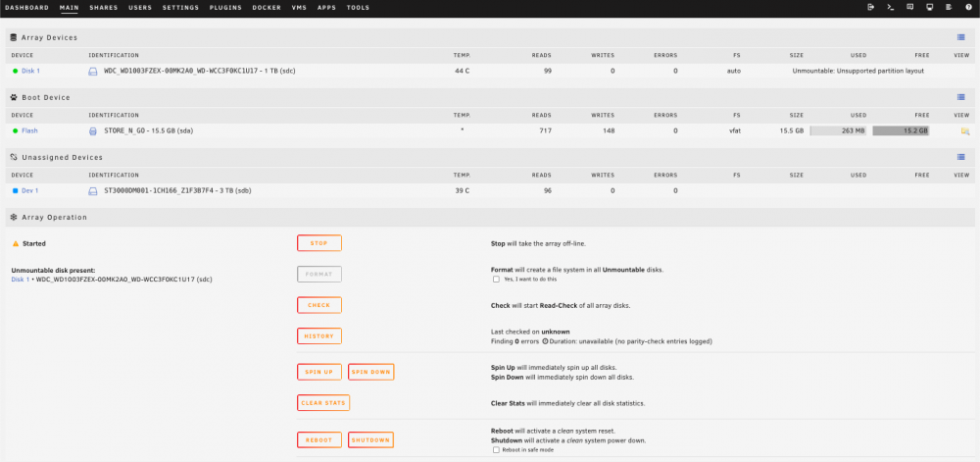Toggle Boot Device table view icon
Screen dimensions: 980x462
(961, 97)
